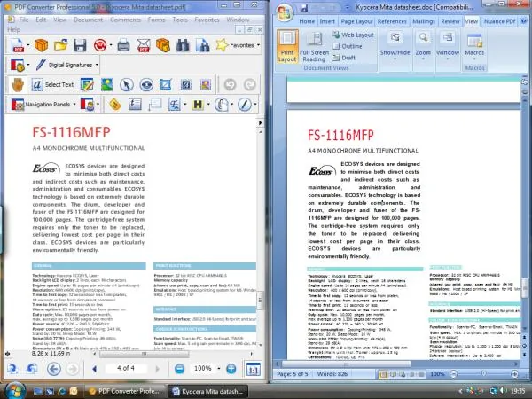Click Word zoom slider handle
The image size is (532, 399).
click(x=483, y=374)
